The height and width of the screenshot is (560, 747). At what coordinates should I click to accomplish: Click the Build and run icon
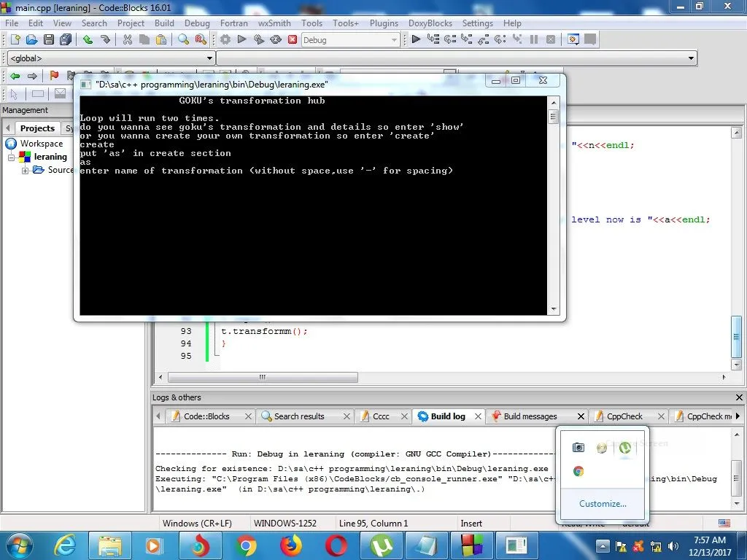tap(259, 39)
